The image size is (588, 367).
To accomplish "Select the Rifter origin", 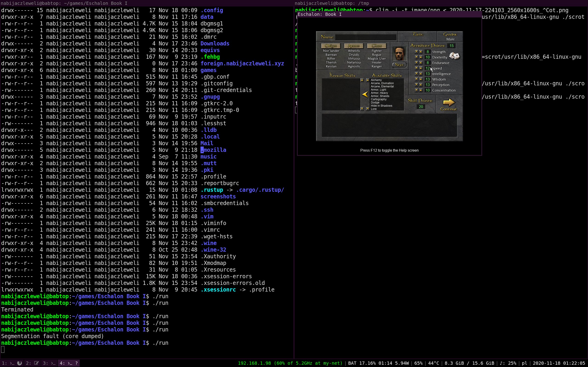I will point(331,58).
